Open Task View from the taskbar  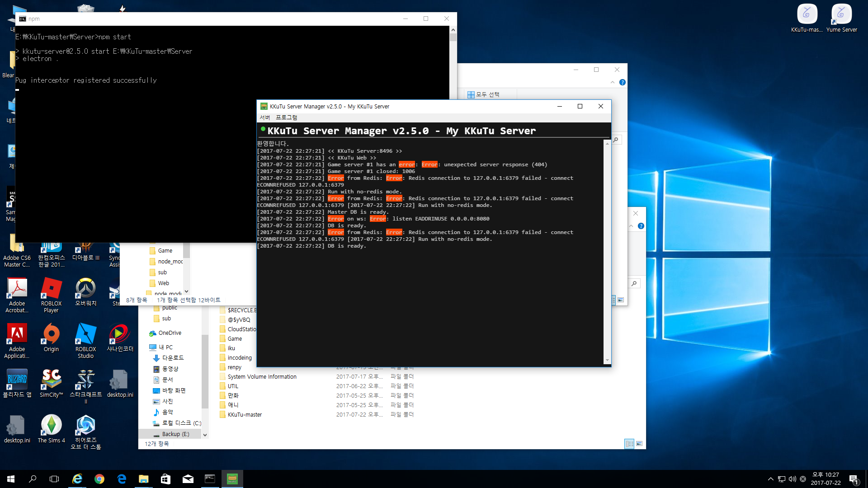point(54,479)
